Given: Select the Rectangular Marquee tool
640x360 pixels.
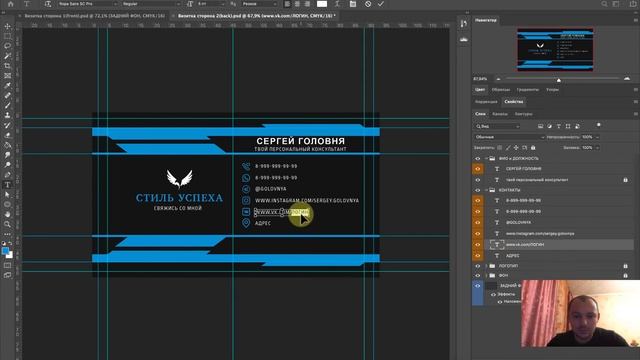Looking at the screenshot, I should tap(7, 36).
